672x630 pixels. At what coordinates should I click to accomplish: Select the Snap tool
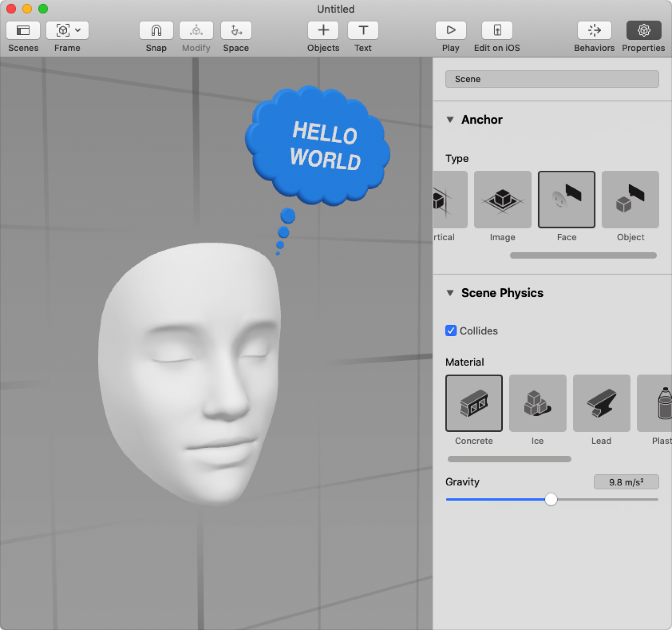pyautogui.click(x=155, y=30)
